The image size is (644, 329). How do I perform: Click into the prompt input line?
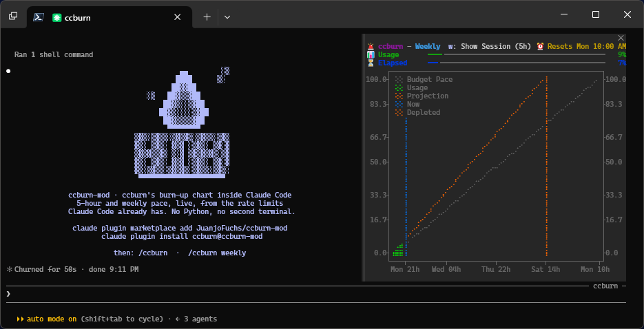click(x=316, y=294)
